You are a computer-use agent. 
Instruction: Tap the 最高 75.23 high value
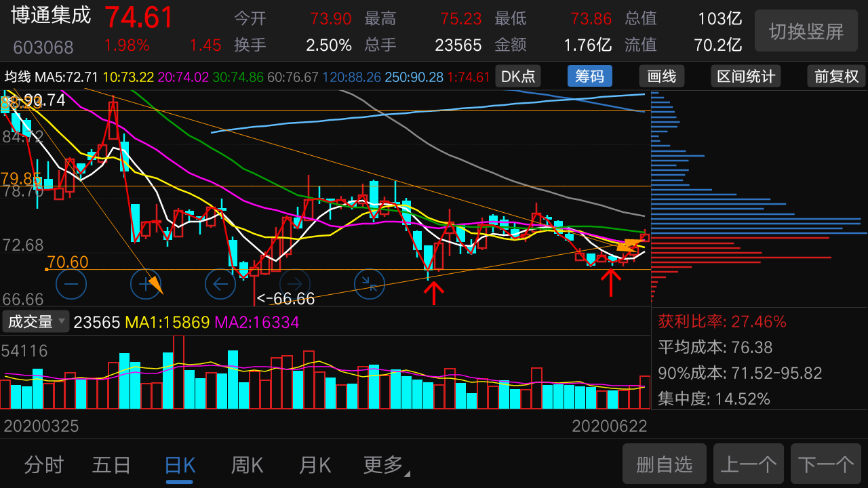(x=461, y=18)
